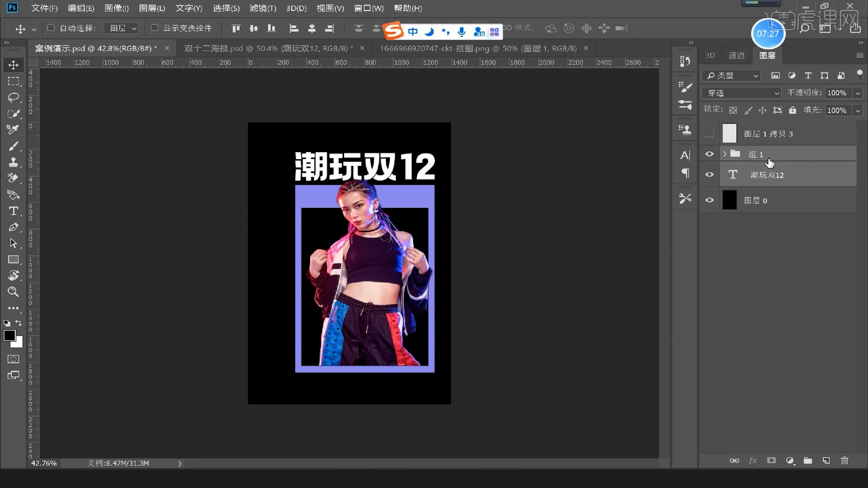The image size is (868, 488).
Task: Click the opacity value field
Action: 838,93
